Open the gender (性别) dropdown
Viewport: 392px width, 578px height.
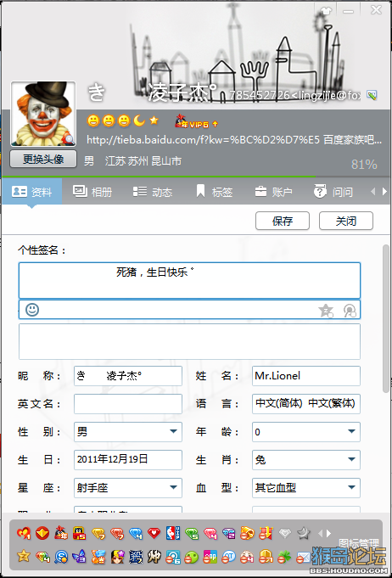(128, 432)
